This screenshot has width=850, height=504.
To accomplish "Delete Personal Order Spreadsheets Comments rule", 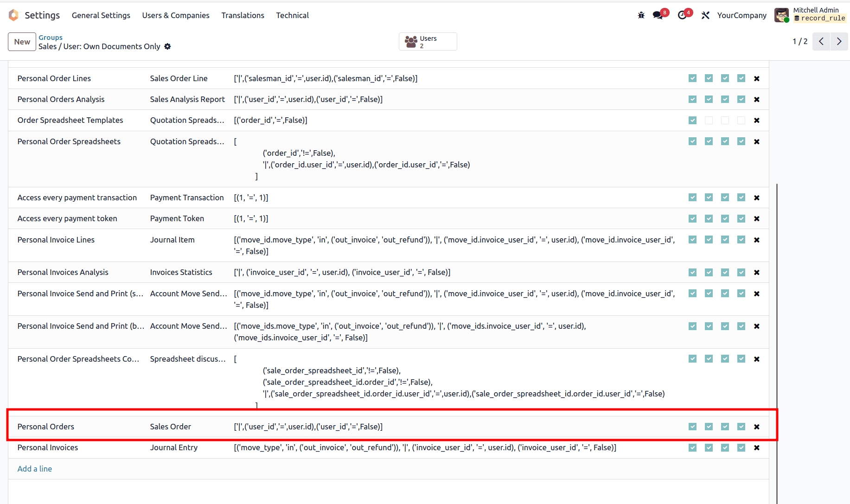I will pos(757,359).
